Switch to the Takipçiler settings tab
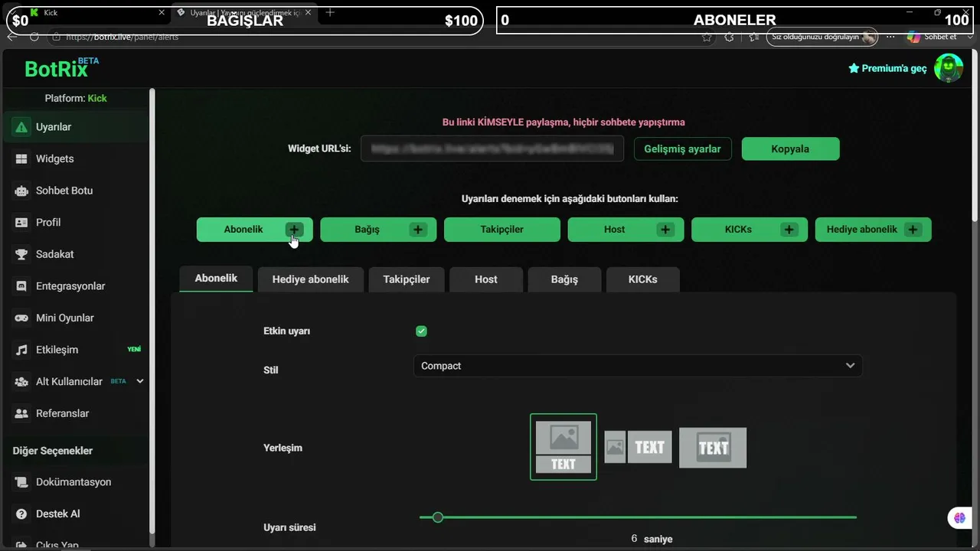The image size is (980, 551). [407, 279]
